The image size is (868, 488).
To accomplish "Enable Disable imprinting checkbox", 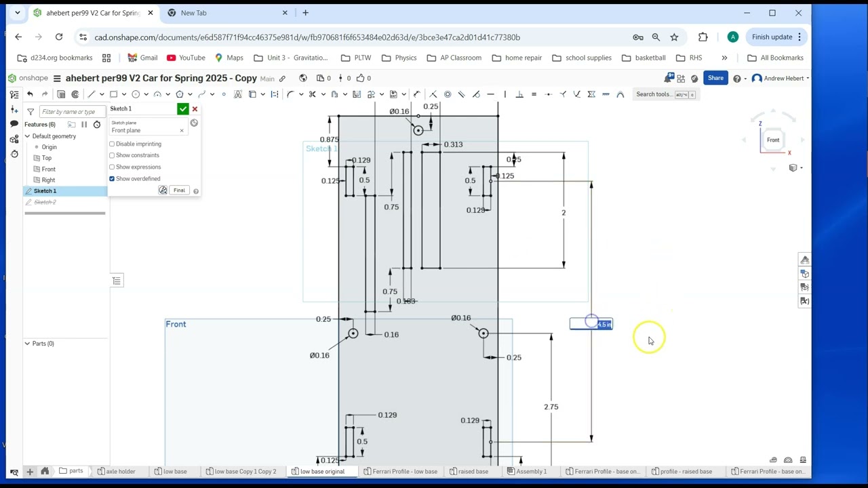I will click(112, 144).
